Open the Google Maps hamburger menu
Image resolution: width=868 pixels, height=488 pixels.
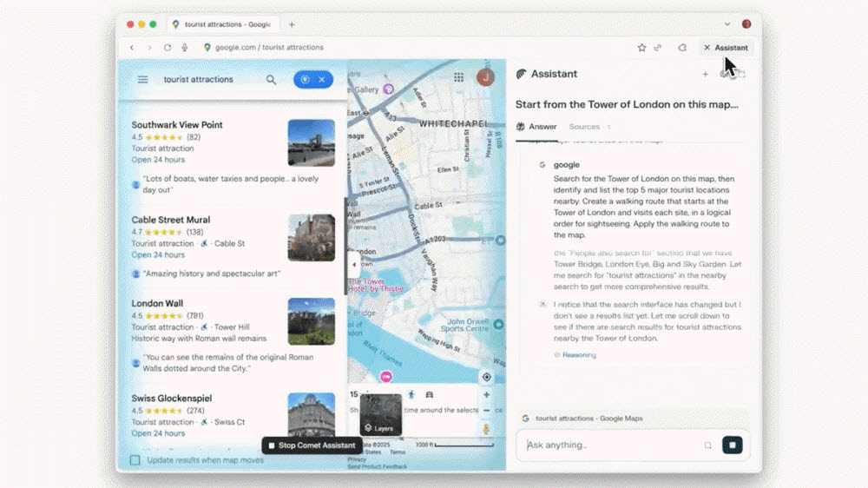coord(143,80)
